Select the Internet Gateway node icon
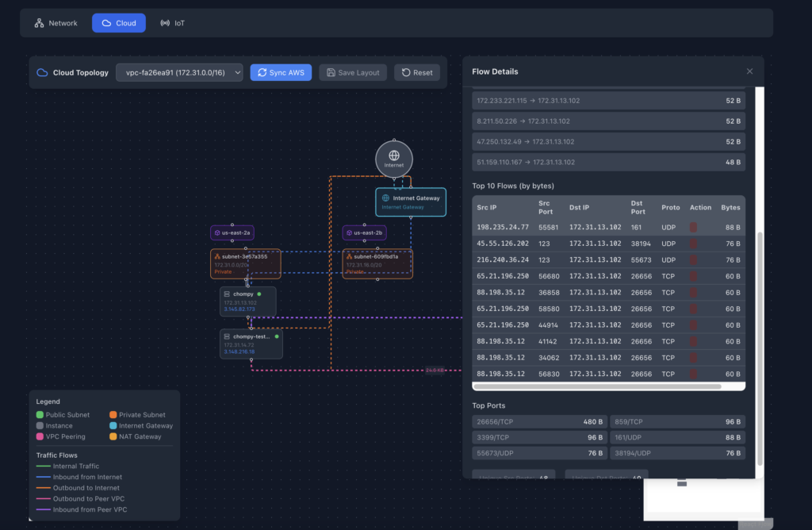This screenshot has width=812, height=530. pos(385,198)
